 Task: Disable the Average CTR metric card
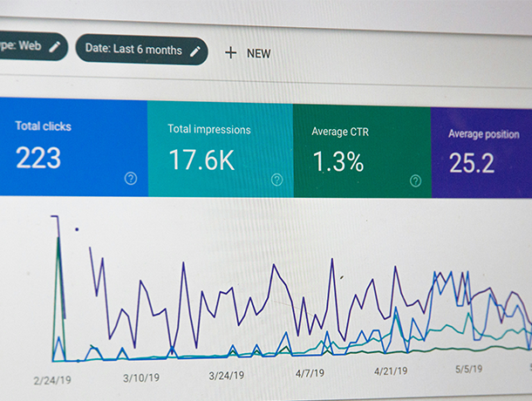pyautogui.click(x=361, y=150)
